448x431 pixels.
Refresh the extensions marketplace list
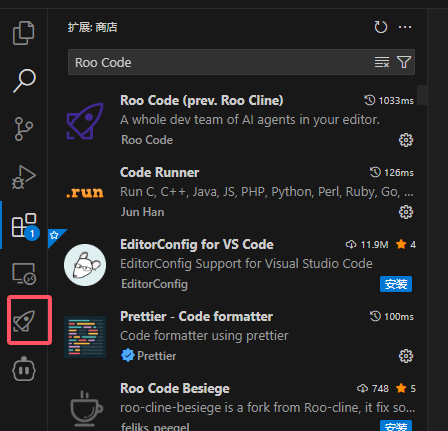coord(380,27)
